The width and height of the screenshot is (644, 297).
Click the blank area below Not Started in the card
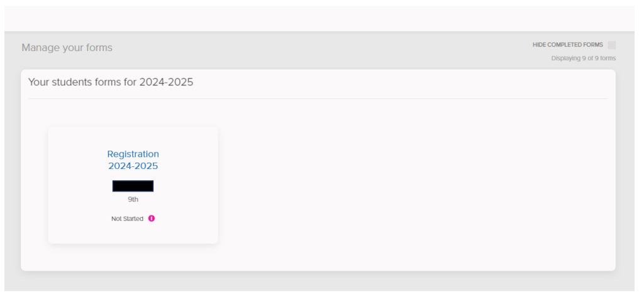[133, 233]
